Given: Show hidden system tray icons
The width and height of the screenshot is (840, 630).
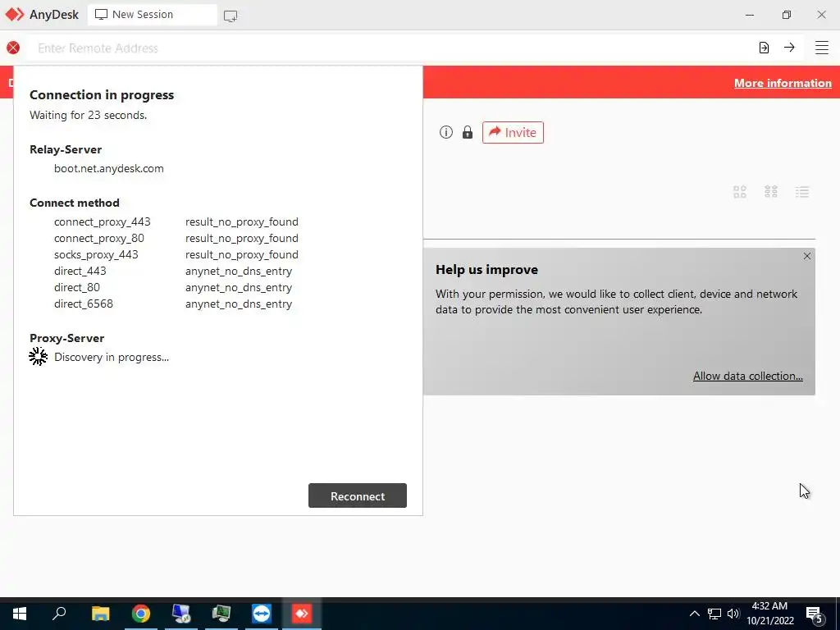Looking at the screenshot, I should [x=694, y=614].
